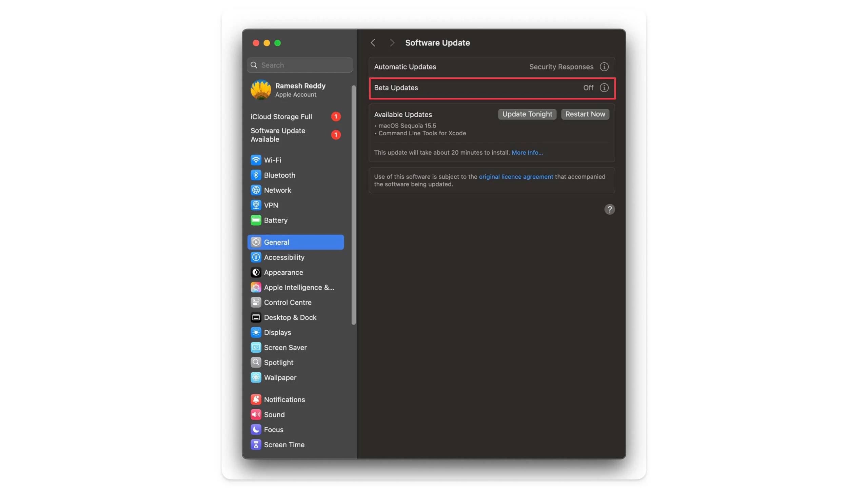Click the green zoom window button
The width and height of the screenshot is (868, 488).
click(x=277, y=43)
